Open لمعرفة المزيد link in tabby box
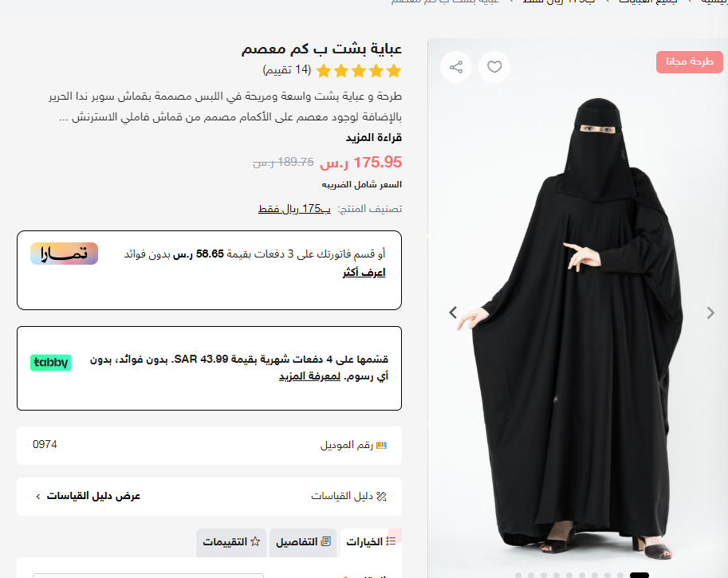 [x=309, y=376]
